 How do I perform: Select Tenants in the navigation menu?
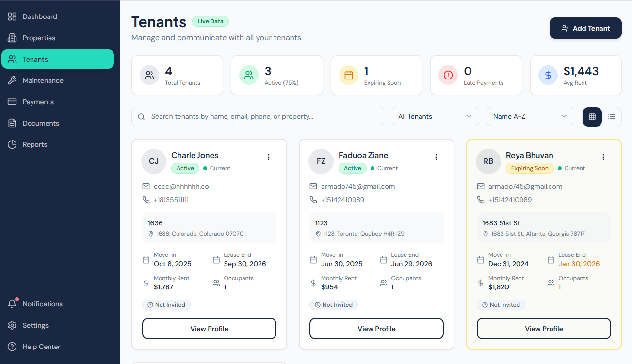pyautogui.click(x=36, y=59)
